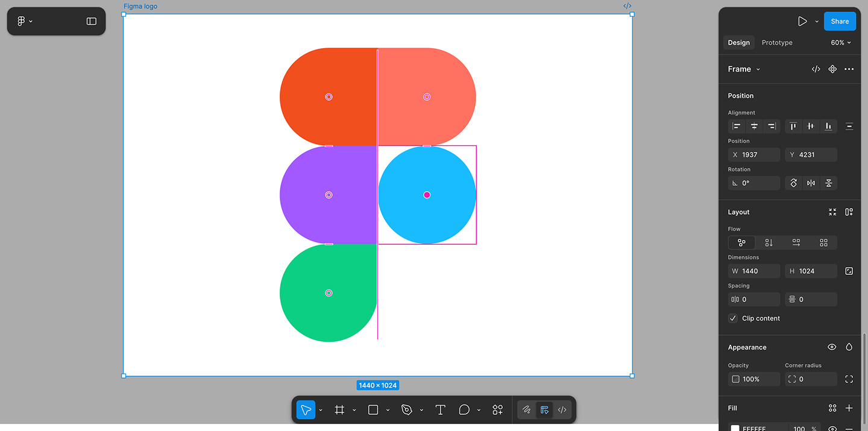This screenshot has width=868, height=431.
Task: Open the 60% zoom dropdown
Action: (x=841, y=43)
